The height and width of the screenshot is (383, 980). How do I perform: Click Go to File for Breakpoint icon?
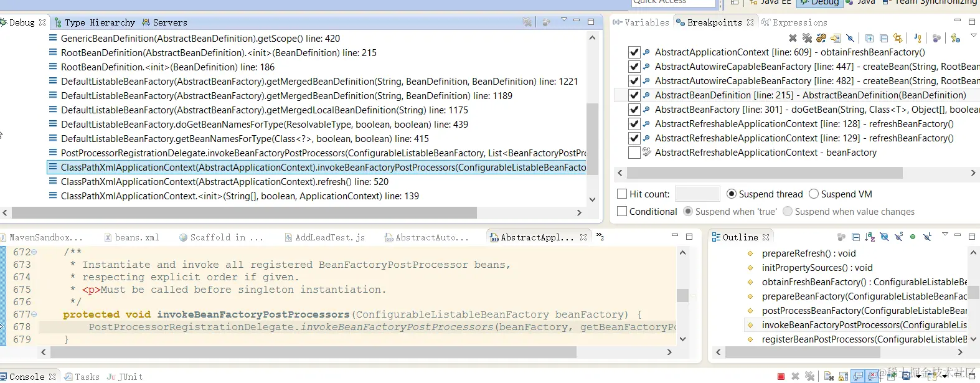(836, 38)
